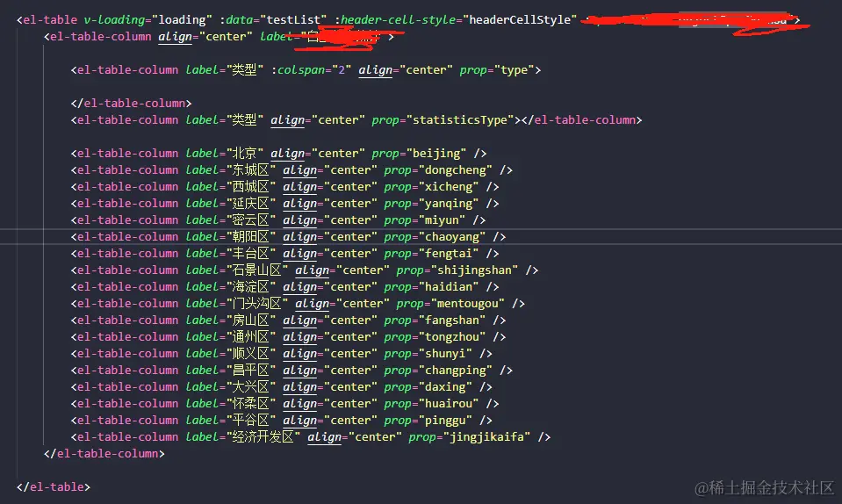The height and width of the screenshot is (504, 842).
Task: Click the "miyun" prop value
Action: 442,220
